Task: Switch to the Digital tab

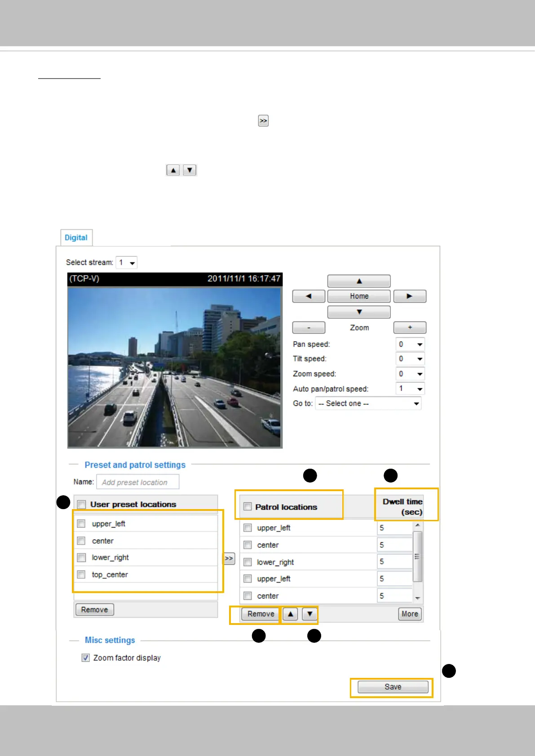Action: 76,237
